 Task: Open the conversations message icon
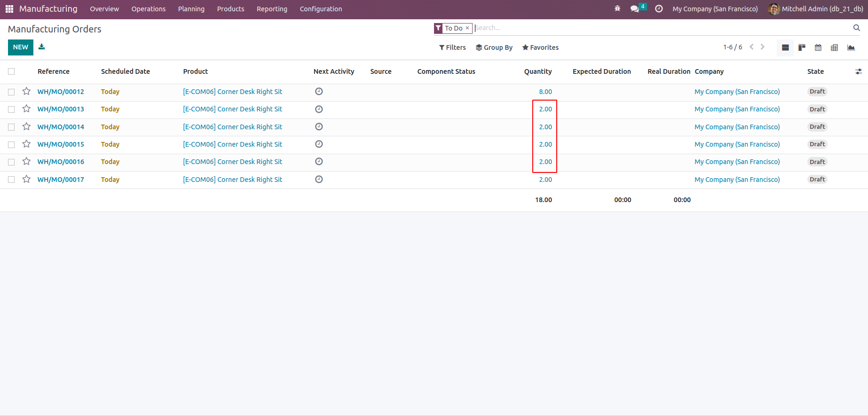(x=634, y=9)
